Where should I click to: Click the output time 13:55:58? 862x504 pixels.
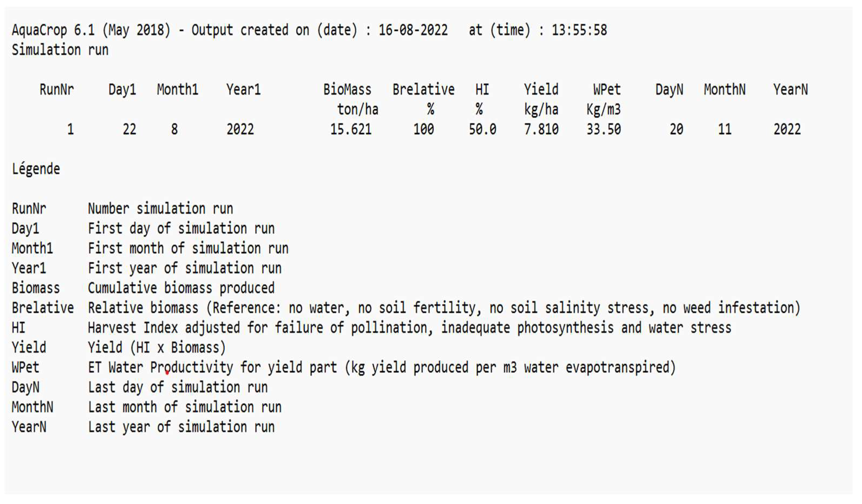point(579,30)
